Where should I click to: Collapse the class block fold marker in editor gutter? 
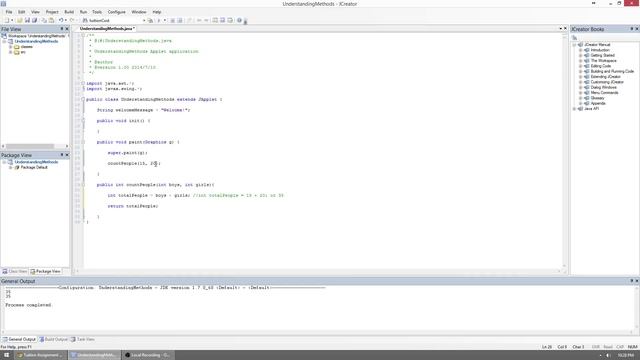[x=83, y=99]
